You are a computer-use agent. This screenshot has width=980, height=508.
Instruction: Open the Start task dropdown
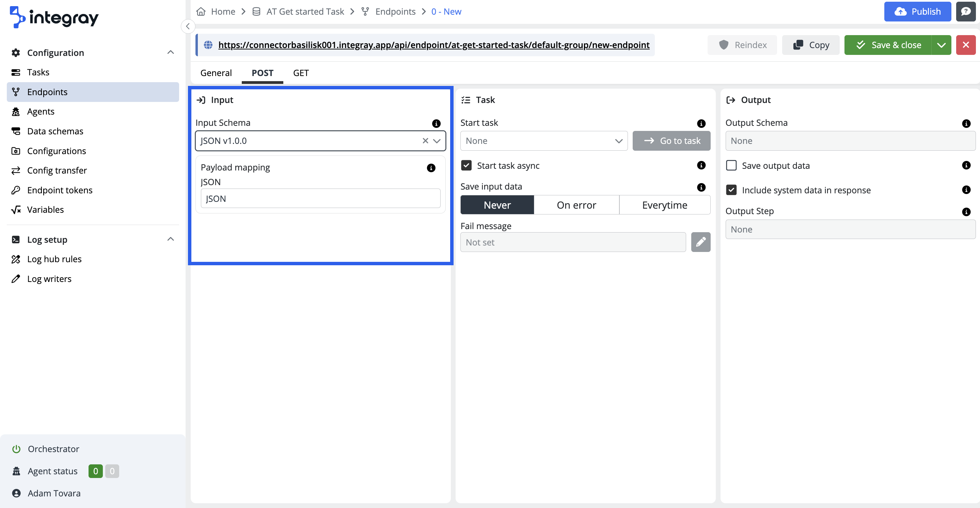(x=544, y=141)
